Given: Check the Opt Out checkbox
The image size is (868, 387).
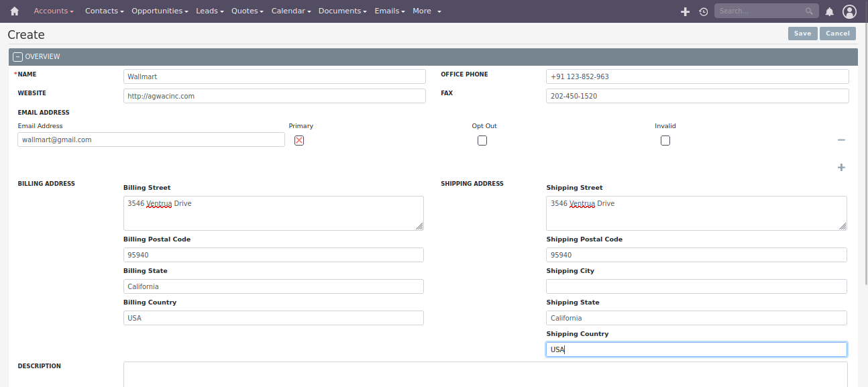Looking at the screenshot, I should pyautogui.click(x=482, y=141).
